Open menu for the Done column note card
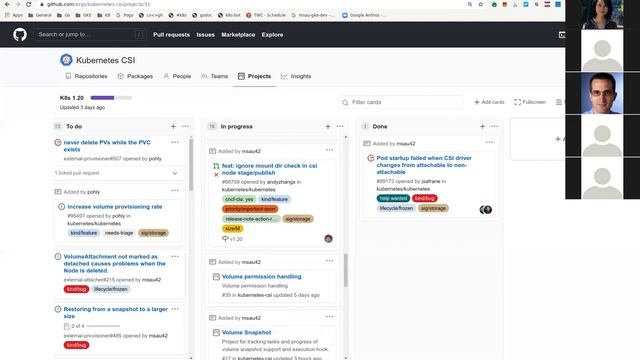 490,142
